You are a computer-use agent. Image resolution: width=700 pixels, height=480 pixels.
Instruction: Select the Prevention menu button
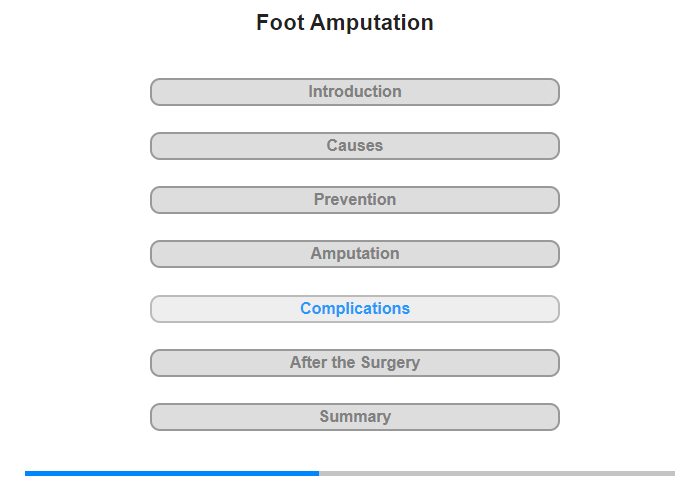[x=355, y=200]
